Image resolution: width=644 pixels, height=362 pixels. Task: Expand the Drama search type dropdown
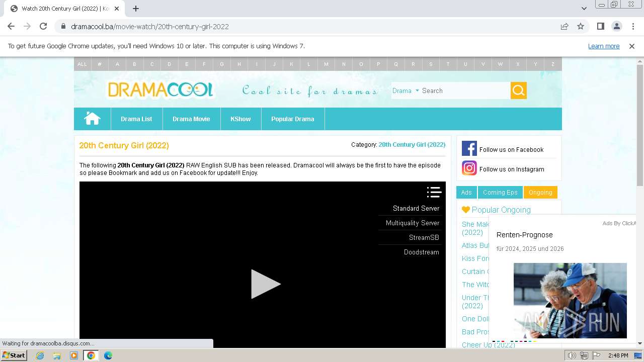click(406, 90)
